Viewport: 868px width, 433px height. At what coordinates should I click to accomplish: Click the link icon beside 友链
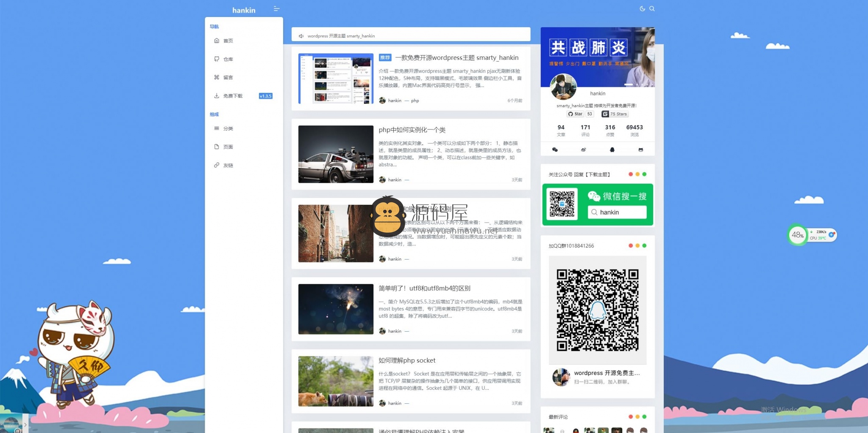pyautogui.click(x=217, y=165)
